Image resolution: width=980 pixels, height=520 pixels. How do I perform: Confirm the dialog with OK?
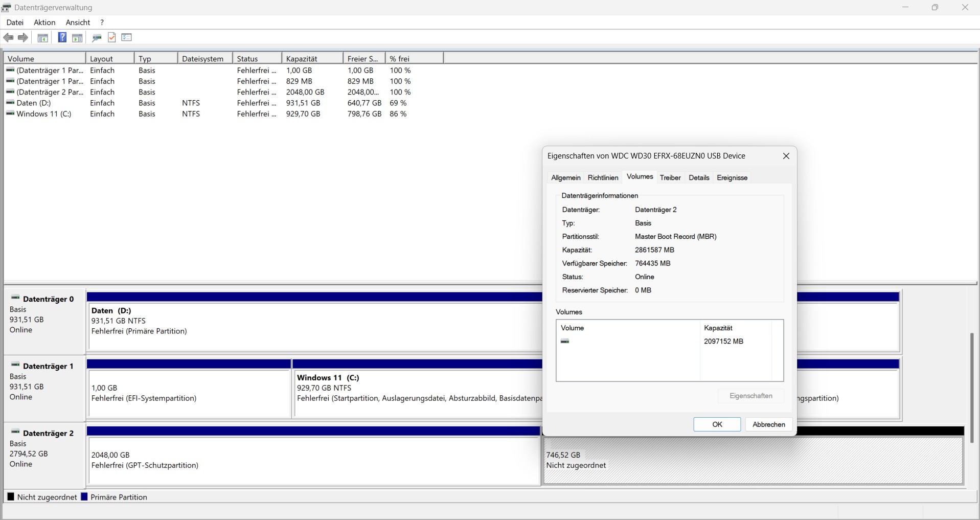click(x=717, y=424)
